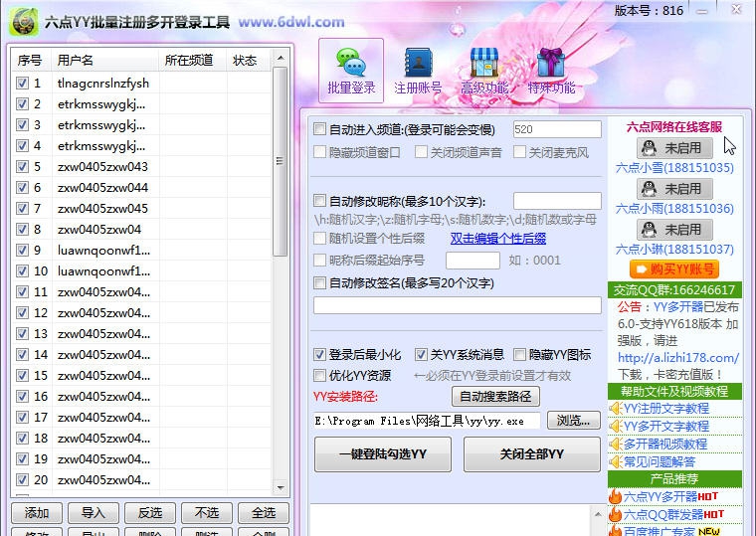
Task: Toggle 自动修改昵称 checkbox
Action: coord(319,201)
